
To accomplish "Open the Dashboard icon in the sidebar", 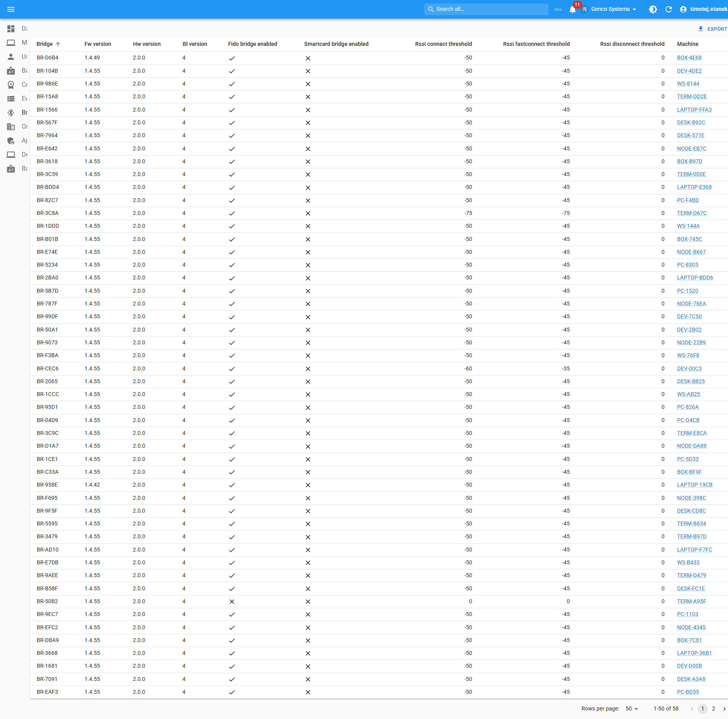I will click(11, 29).
